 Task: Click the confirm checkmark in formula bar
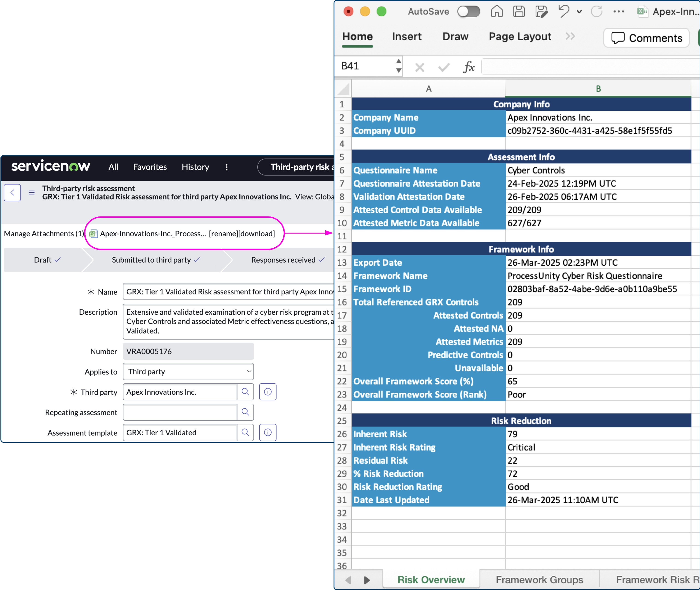coord(444,68)
